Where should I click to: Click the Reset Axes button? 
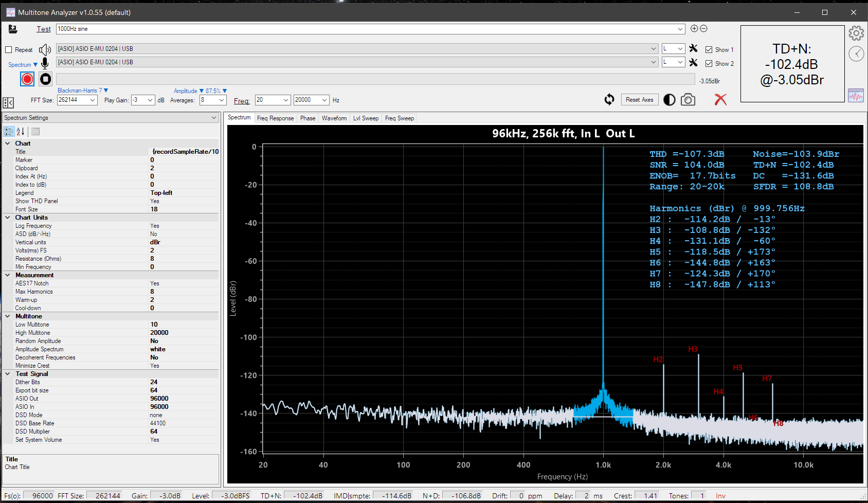(x=640, y=100)
